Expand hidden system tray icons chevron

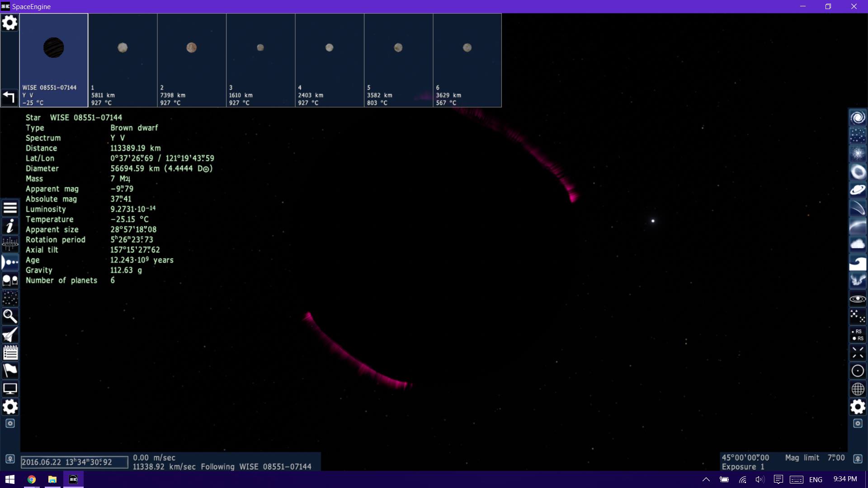(x=706, y=479)
